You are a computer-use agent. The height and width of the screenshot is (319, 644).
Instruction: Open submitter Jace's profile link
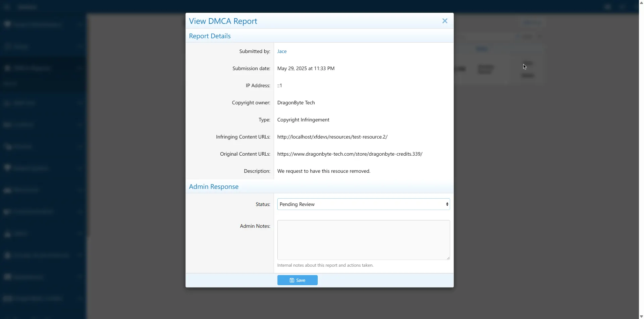(282, 51)
